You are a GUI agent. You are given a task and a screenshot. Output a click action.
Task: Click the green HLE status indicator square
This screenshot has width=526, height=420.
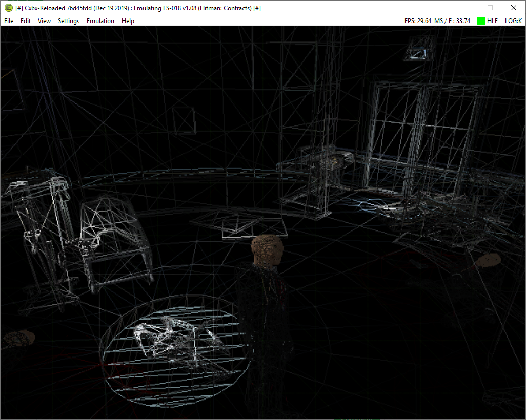pos(481,21)
